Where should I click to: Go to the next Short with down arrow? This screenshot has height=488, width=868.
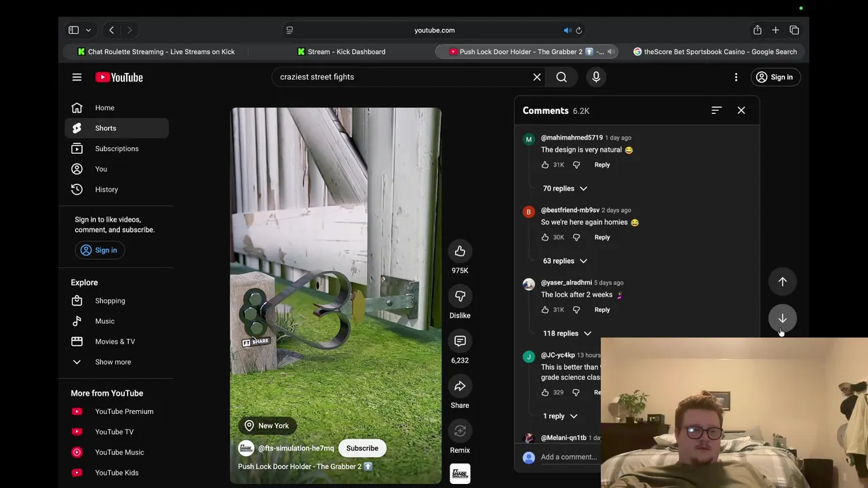(783, 319)
